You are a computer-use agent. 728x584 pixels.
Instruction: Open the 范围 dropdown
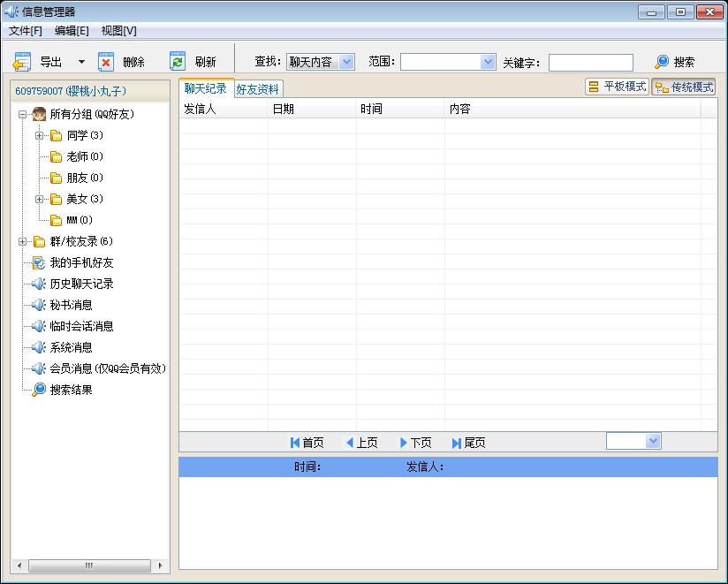coord(488,62)
